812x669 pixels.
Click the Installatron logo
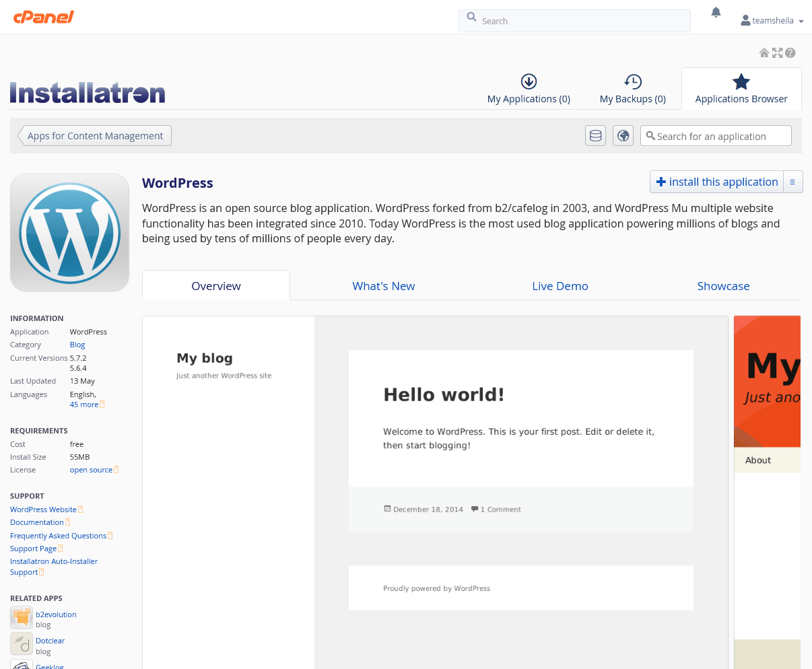tap(88, 93)
